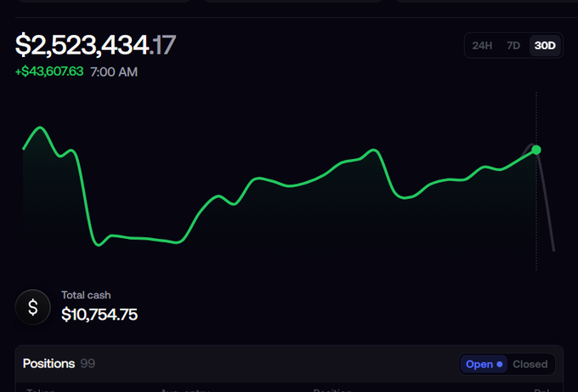
Task: Click the +$43,607.63 change value
Action: (49, 71)
